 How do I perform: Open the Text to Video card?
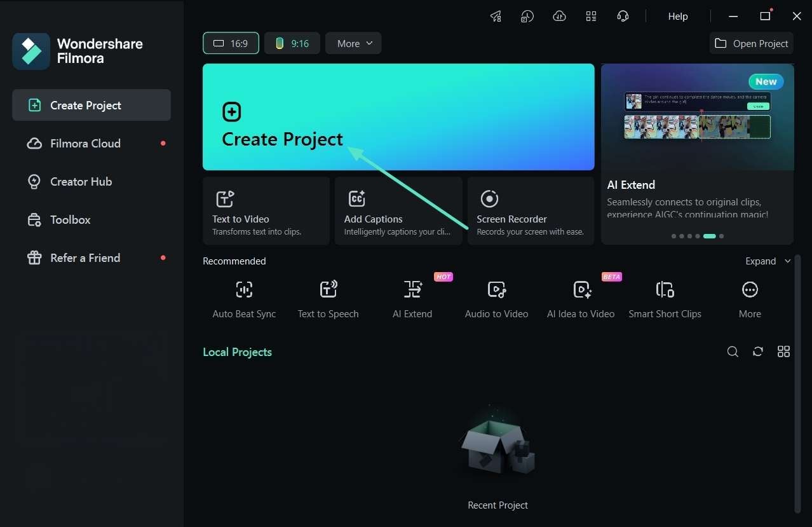(x=266, y=210)
